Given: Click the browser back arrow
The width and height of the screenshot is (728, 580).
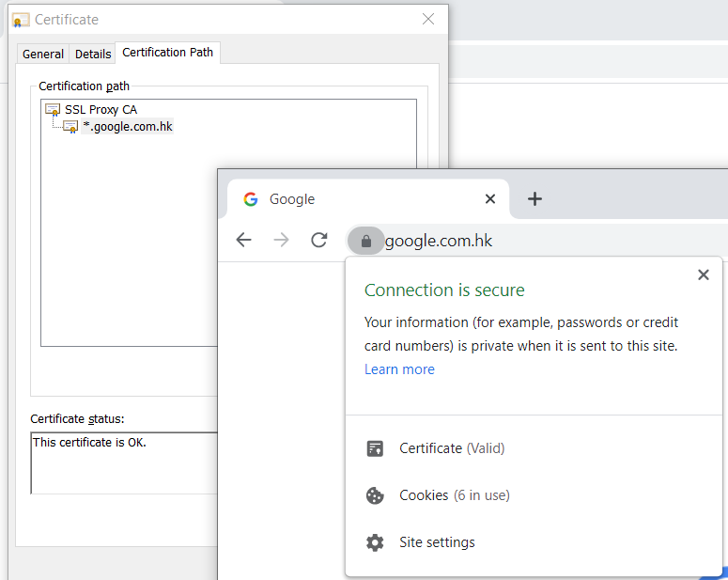Looking at the screenshot, I should coord(243,240).
